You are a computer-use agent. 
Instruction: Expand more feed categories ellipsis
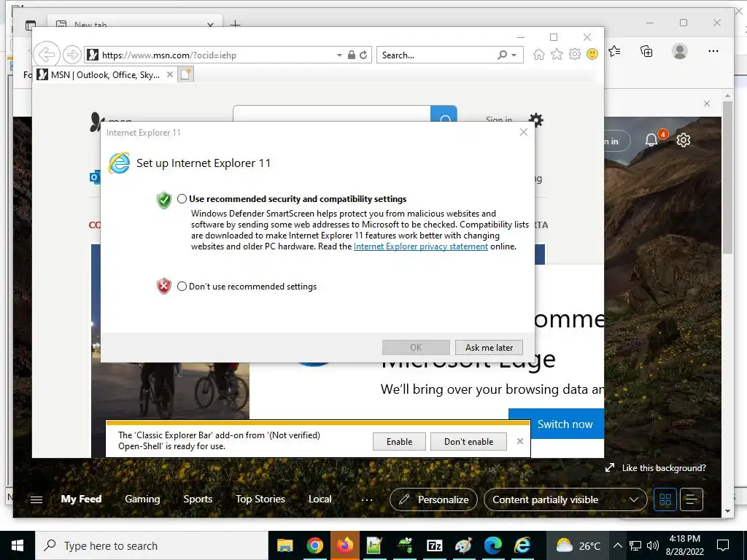point(367,500)
